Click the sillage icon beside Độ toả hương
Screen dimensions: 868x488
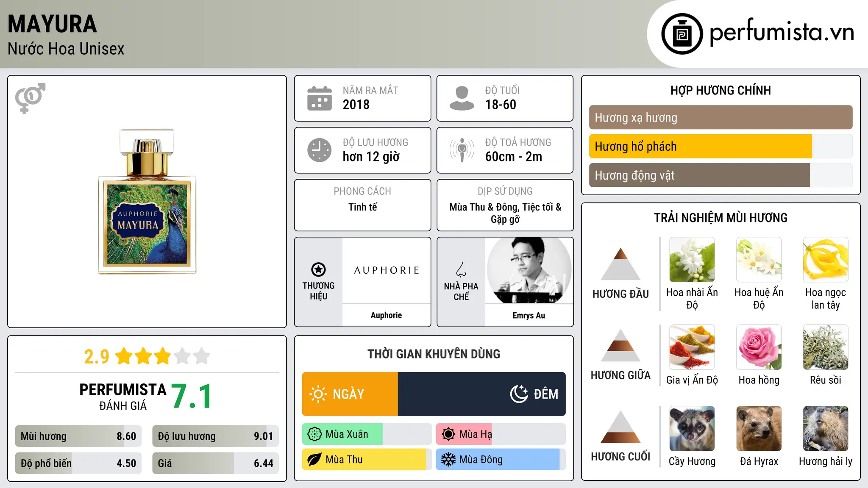tap(462, 150)
